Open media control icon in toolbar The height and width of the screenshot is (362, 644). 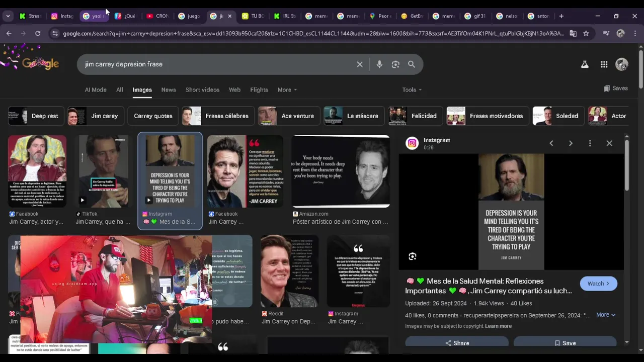tap(606, 33)
